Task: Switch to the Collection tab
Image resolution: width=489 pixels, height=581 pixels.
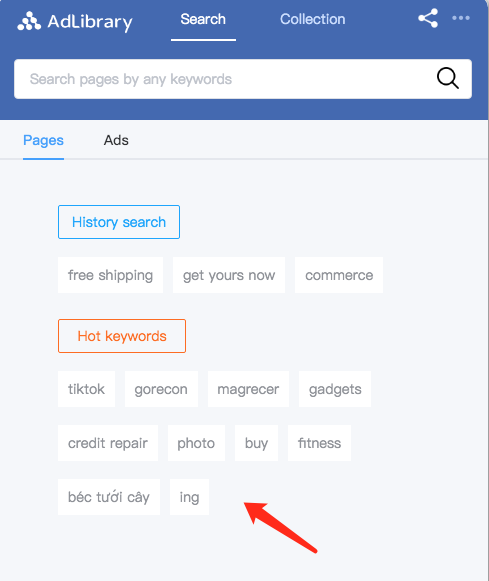Action: click(312, 19)
